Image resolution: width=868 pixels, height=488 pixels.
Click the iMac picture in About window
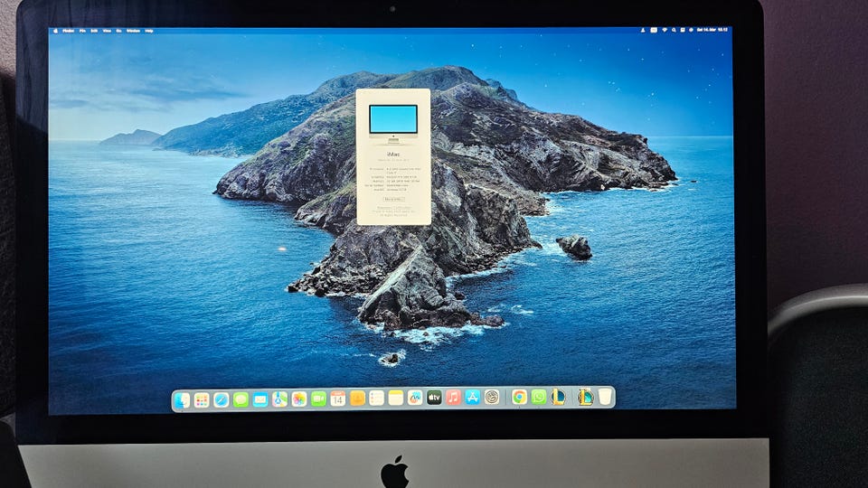[x=393, y=123]
